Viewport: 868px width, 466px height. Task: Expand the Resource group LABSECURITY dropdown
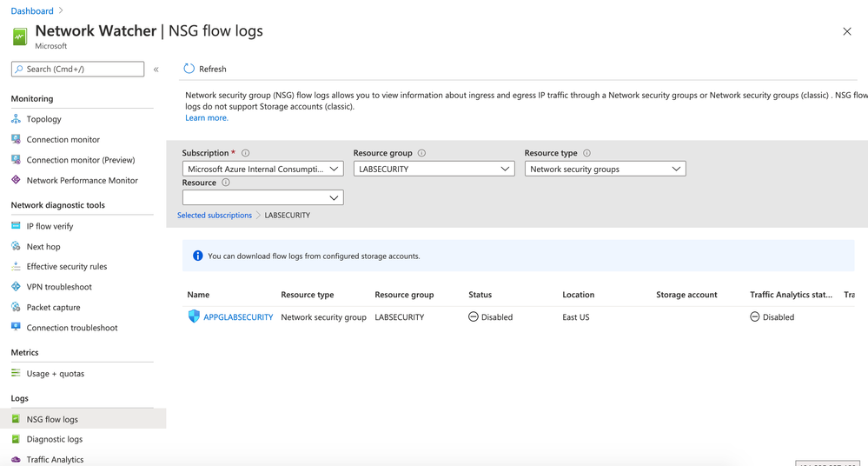click(434, 169)
